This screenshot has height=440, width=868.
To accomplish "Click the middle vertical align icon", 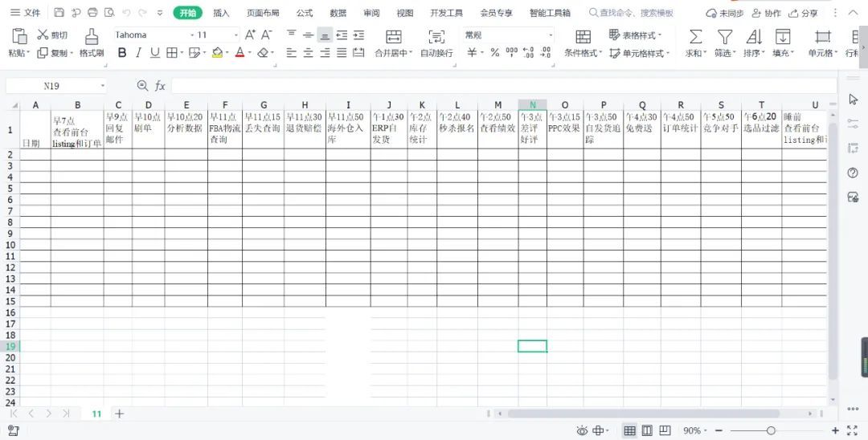I will click(x=309, y=35).
